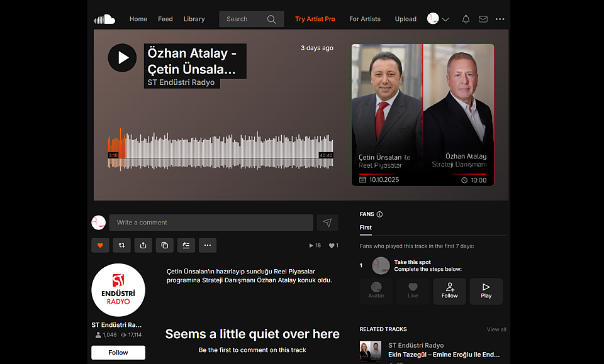Image resolution: width=604 pixels, height=364 pixels.
Task: Expand the profile avatar dropdown
Action: pos(439,19)
